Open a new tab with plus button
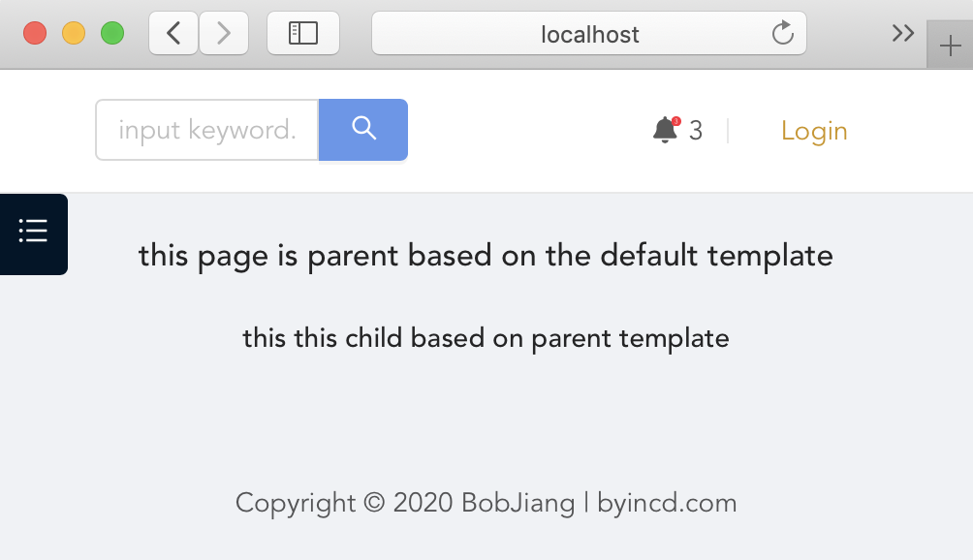The height and width of the screenshot is (560, 973). 950,46
